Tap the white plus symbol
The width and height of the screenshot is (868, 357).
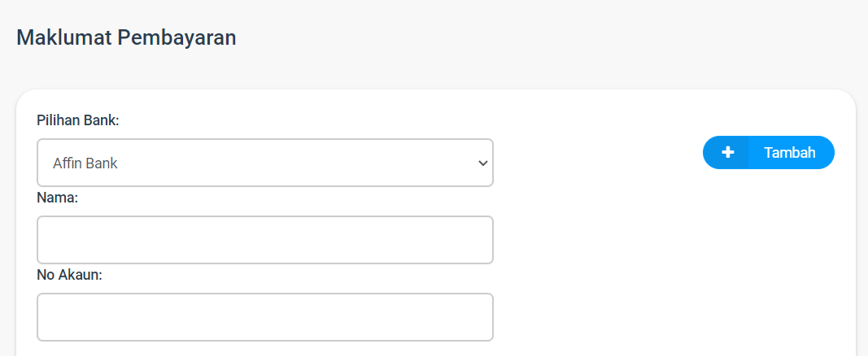point(727,152)
